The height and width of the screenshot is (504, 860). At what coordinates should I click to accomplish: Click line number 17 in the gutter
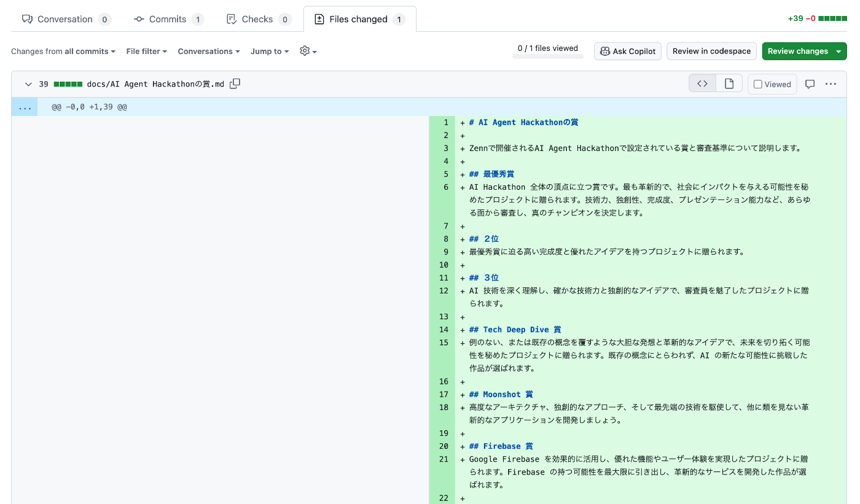coord(442,395)
